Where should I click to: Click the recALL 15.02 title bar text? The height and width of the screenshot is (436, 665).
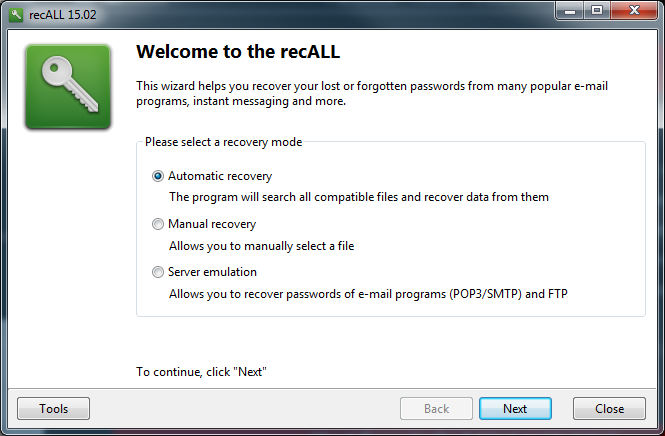point(63,15)
